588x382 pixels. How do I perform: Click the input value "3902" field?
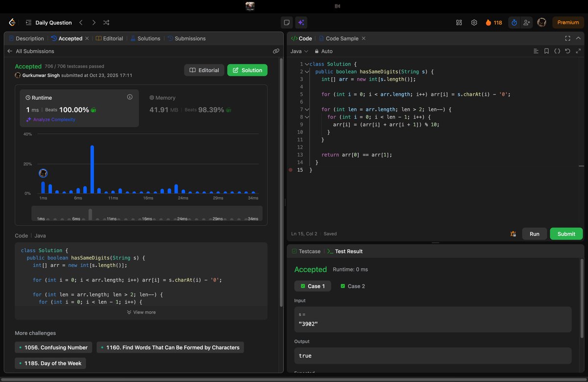433,319
